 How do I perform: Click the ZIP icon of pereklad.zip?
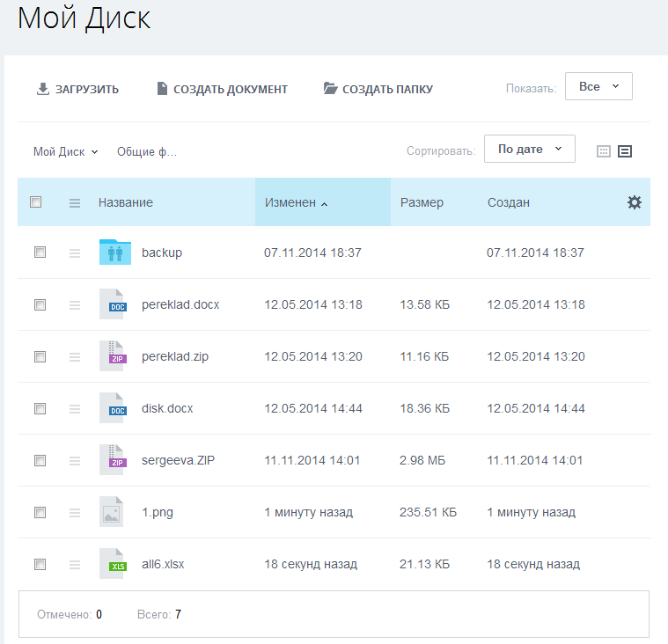coord(113,356)
